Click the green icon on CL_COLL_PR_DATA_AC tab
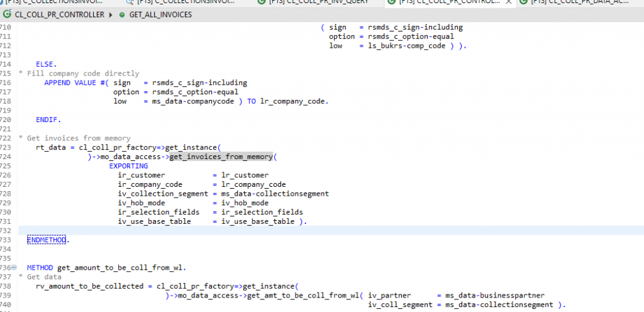This screenshot has height=312, width=644. click(x=523, y=2)
